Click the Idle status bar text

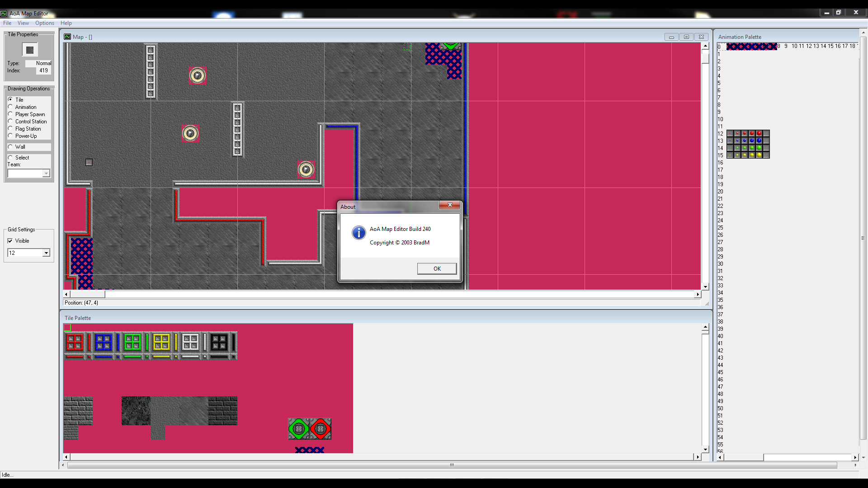click(7, 475)
